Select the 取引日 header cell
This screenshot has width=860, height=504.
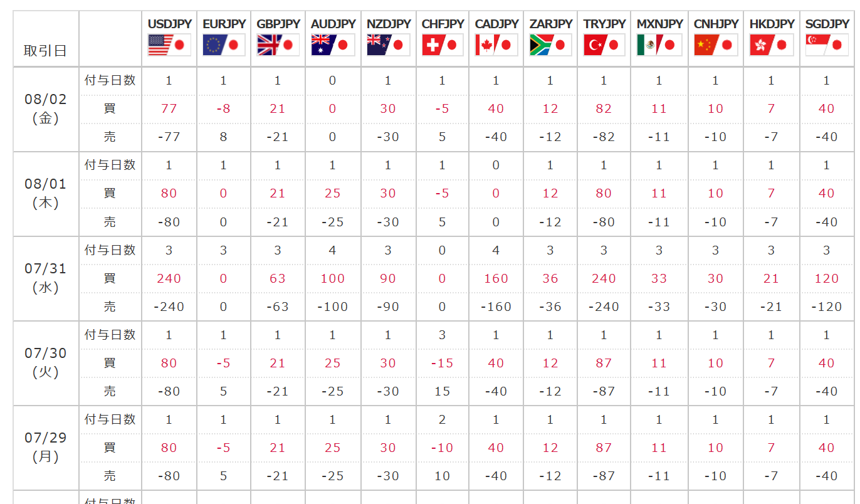[x=46, y=38]
